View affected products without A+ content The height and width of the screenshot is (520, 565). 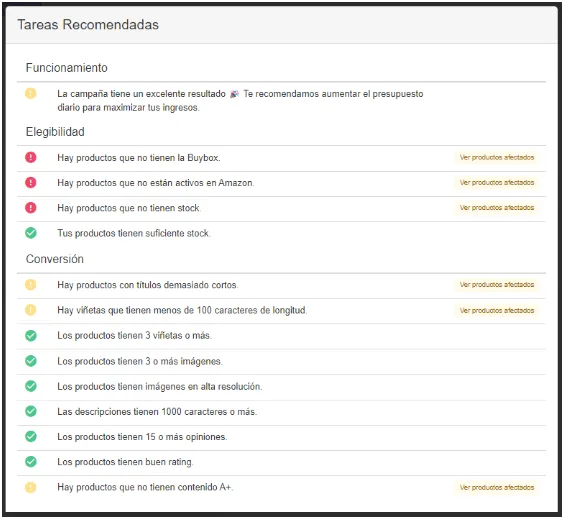coord(497,488)
